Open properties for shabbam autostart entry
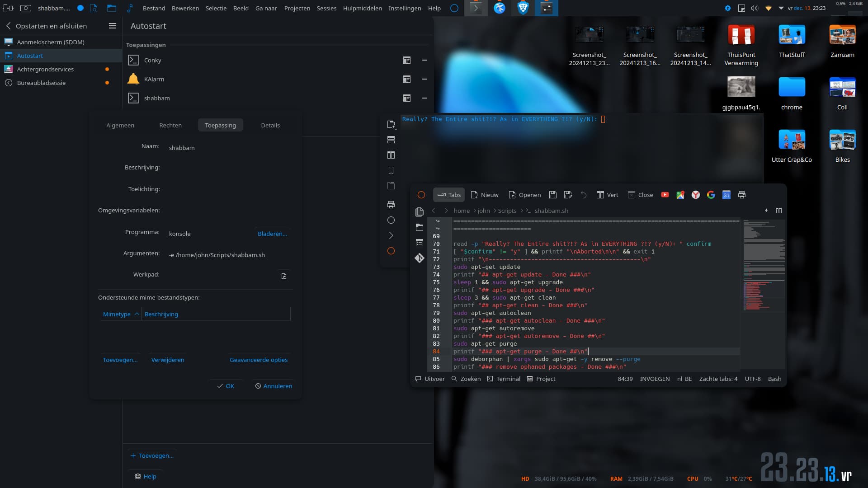This screenshot has height=488, width=868. pyautogui.click(x=407, y=98)
